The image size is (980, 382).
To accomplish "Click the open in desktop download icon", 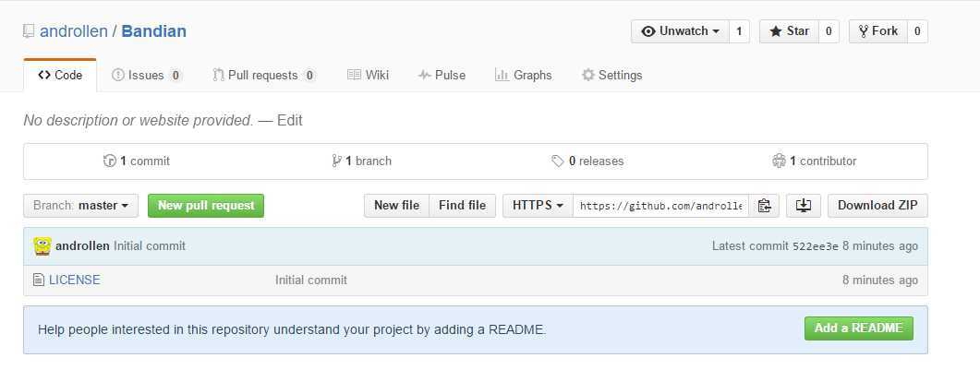I will (804, 206).
